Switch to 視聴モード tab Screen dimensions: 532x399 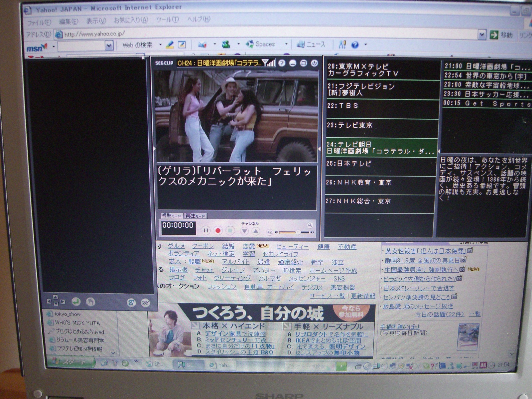pos(172,215)
